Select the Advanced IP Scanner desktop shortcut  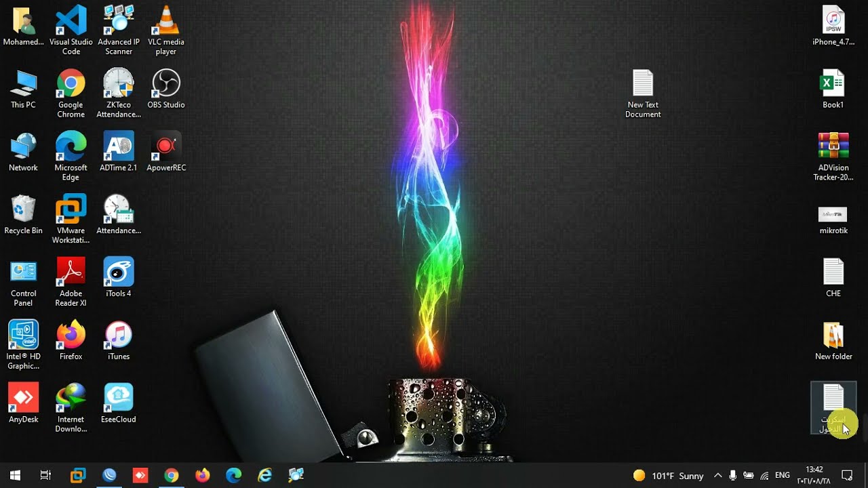pos(119,30)
